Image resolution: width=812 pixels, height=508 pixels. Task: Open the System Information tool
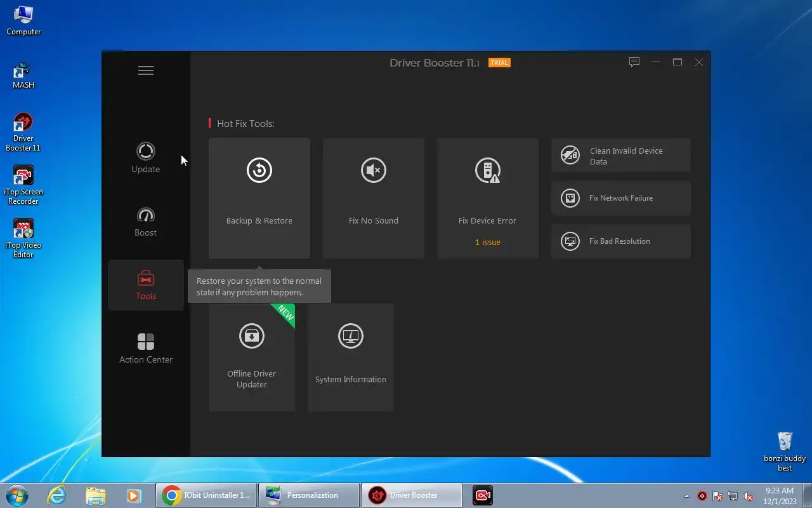click(351, 358)
